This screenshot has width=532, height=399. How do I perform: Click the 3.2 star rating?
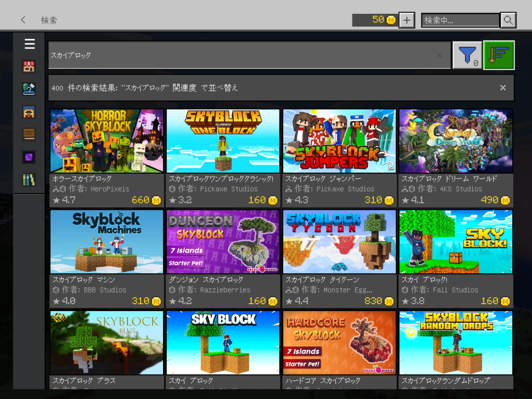(x=181, y=200)
